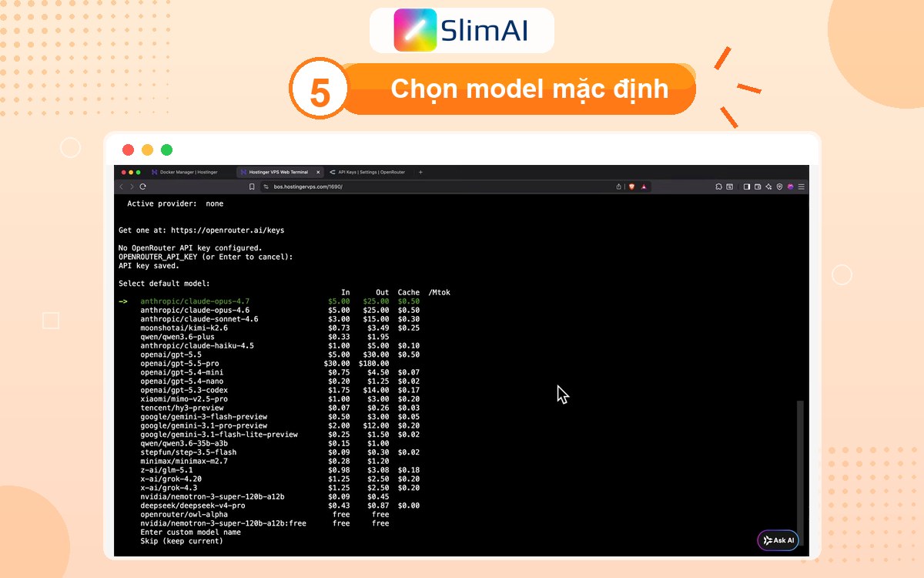Select stepfun/step-3.5-flash model
This screenshot has height=578, width=924.
coord(189,452)
